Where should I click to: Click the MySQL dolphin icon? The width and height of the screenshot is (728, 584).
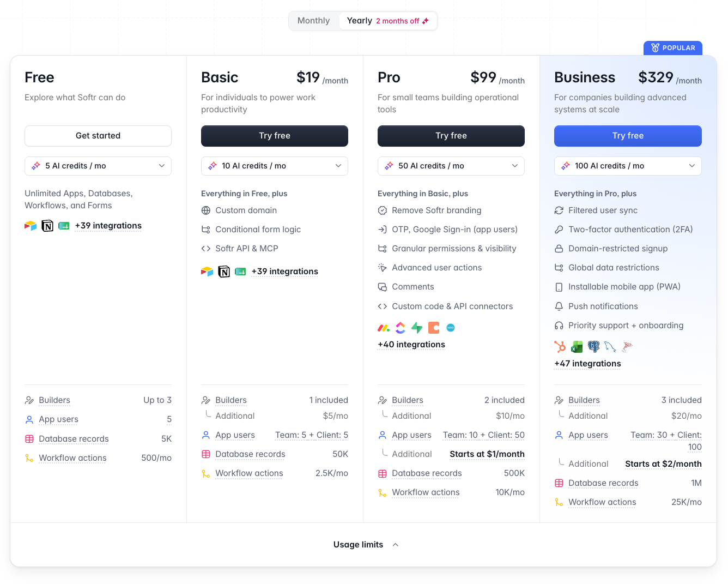click(x=610, y=347)
